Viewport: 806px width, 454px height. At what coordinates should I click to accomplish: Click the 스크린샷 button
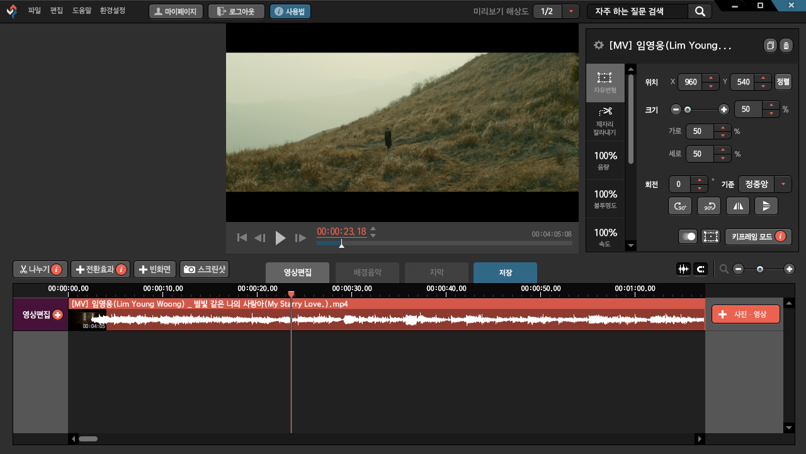205,269
